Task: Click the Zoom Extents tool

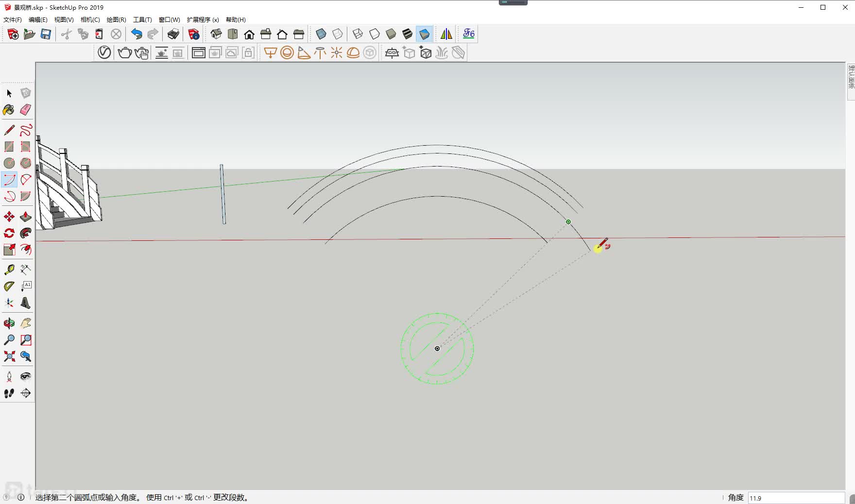Action: pyautogui.click(x=9, y=356)
